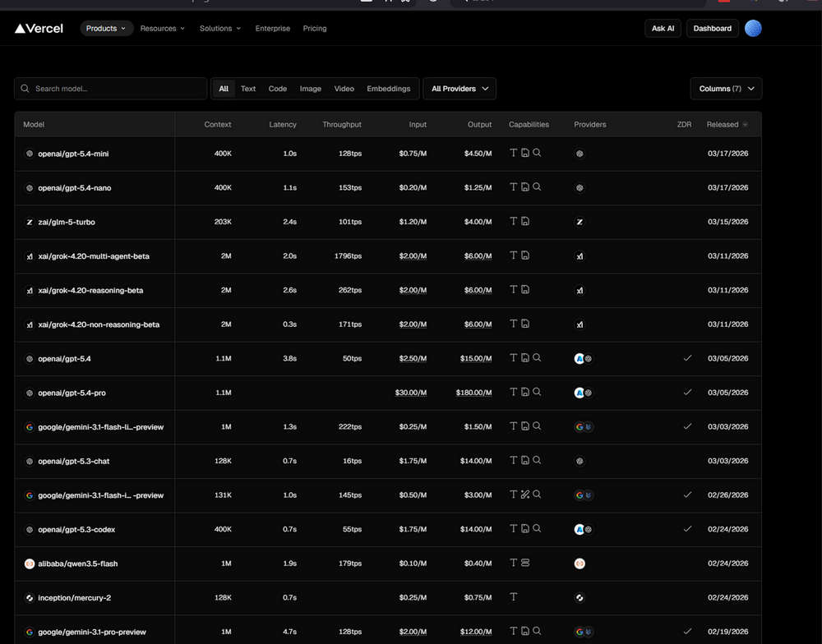The height and width of the screenshot is (644, 822).
Task: Click xAI provider icon for grok-4.20-multi-agent-beta
Action: coord(580,255)
